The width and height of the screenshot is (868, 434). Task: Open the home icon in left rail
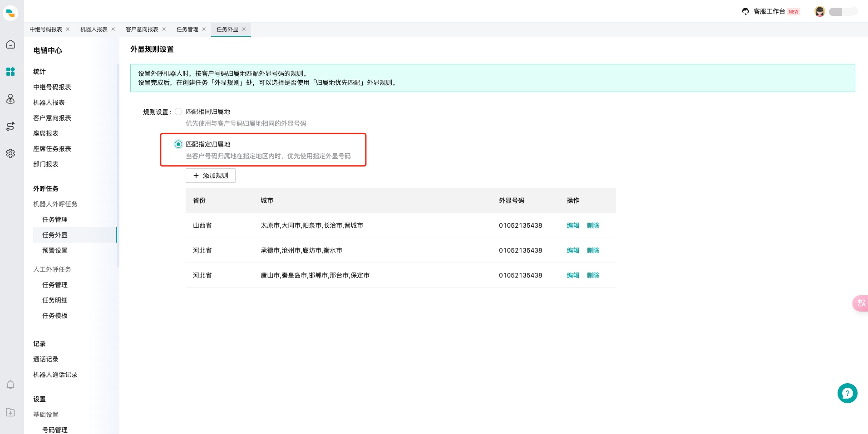(10, 44)
